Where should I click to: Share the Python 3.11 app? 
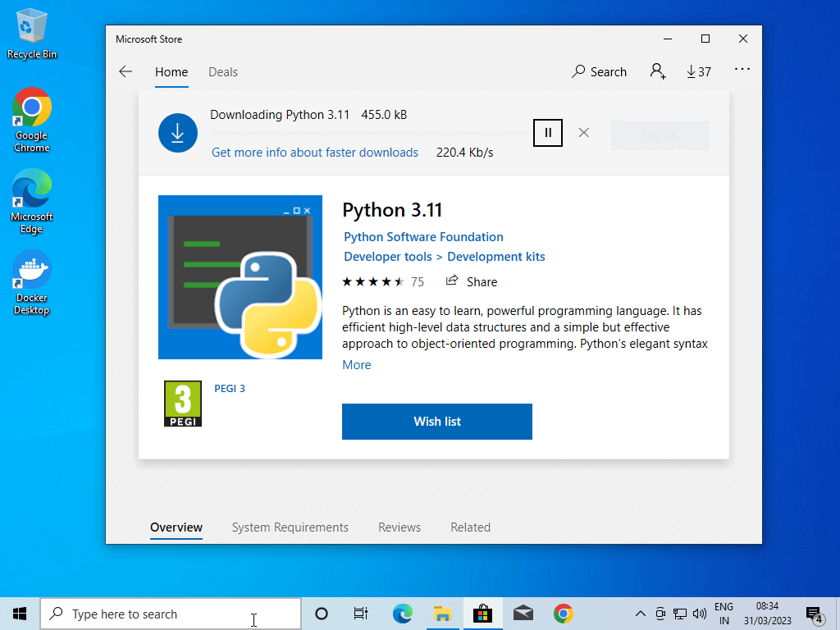pyautogui.click(x=472, y=282)
